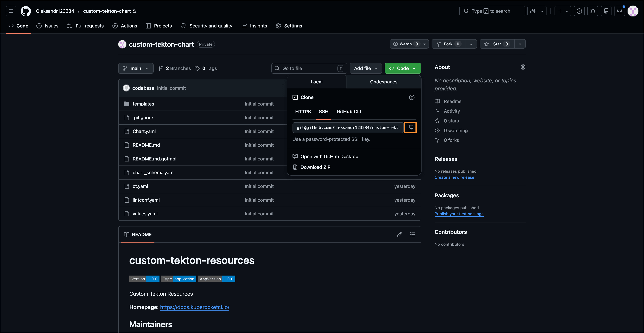The height and width of the screenshot is (333, 644).
Task: Open the repository Settings tab
Action: pyautogui.click(x=289, y=26)
